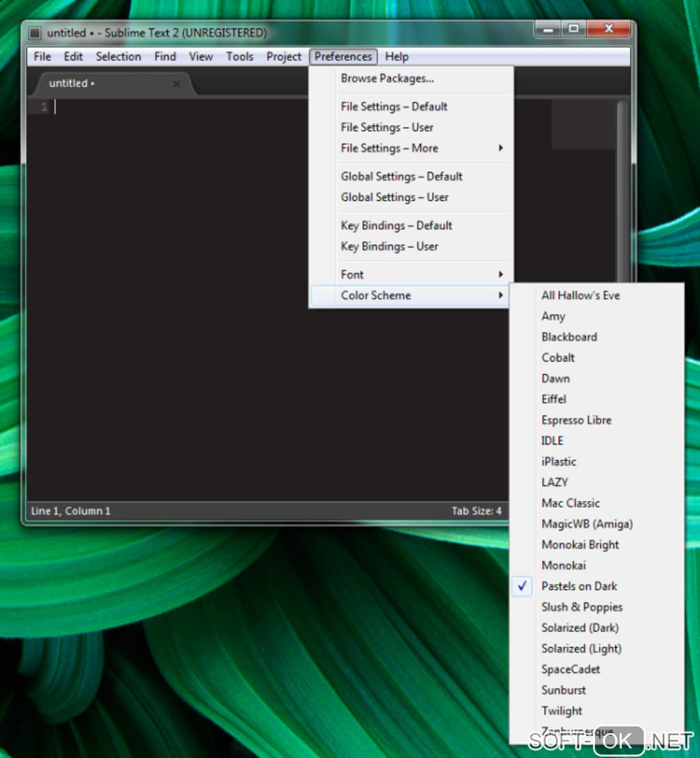
Task: Open Key Bindings – User
Action: tap(411, 246)
